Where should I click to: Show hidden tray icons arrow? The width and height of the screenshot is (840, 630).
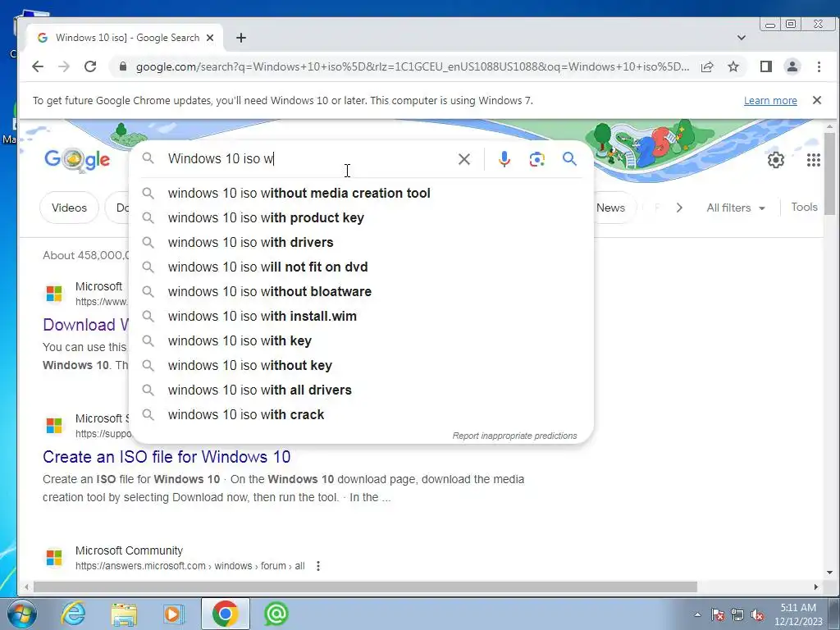point(697,615)
